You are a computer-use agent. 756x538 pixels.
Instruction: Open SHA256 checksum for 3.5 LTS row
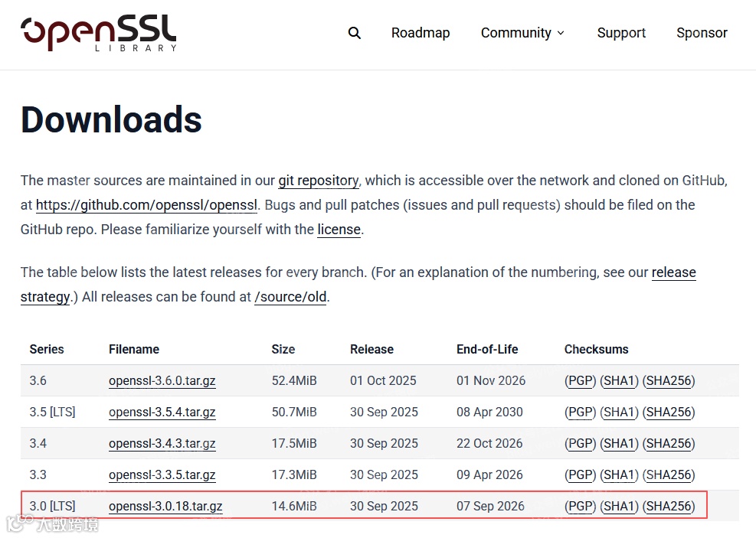pyautogui.click(x=669, y=412)
